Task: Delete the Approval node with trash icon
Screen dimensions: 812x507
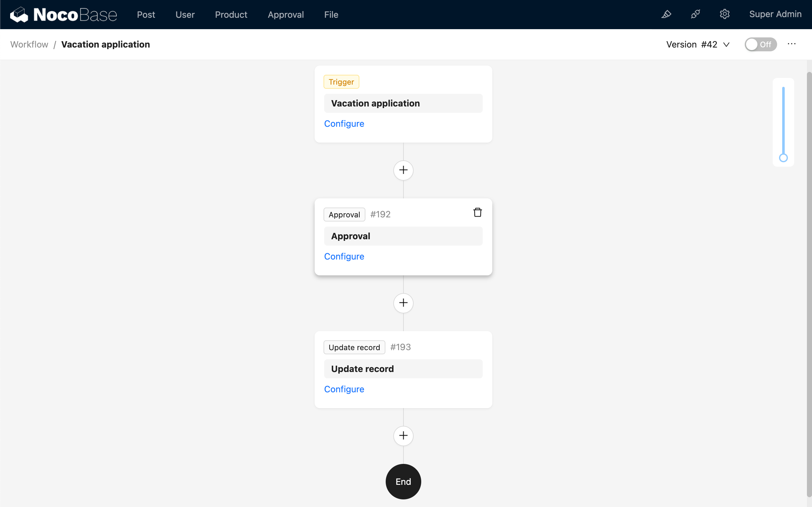Action: click(477, 213)
